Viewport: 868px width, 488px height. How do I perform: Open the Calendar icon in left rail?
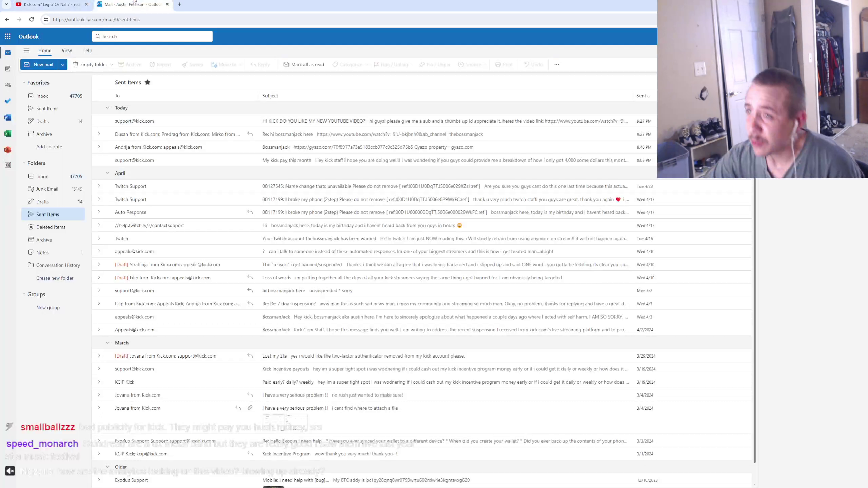coord(8,69)
